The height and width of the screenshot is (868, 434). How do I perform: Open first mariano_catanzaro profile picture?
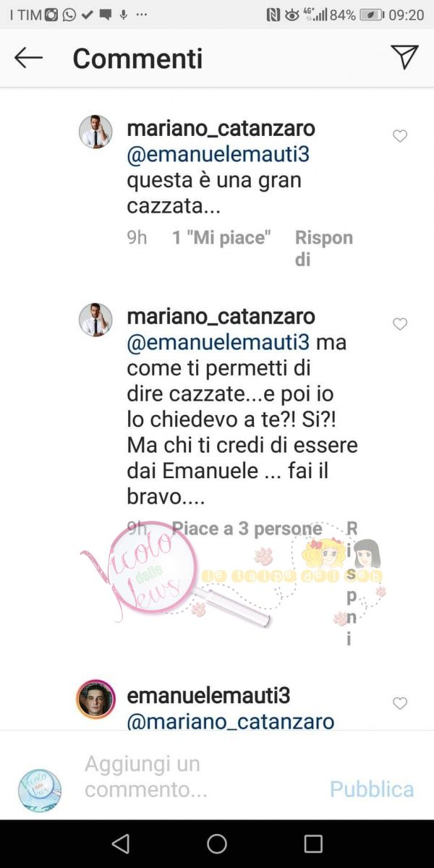[95, 132]
